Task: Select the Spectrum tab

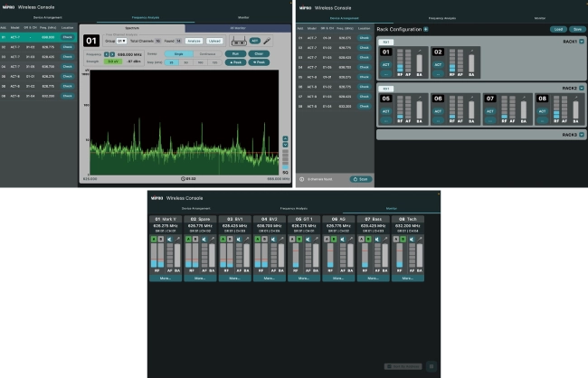Action: pyautogui.click(x=129, y=28)
